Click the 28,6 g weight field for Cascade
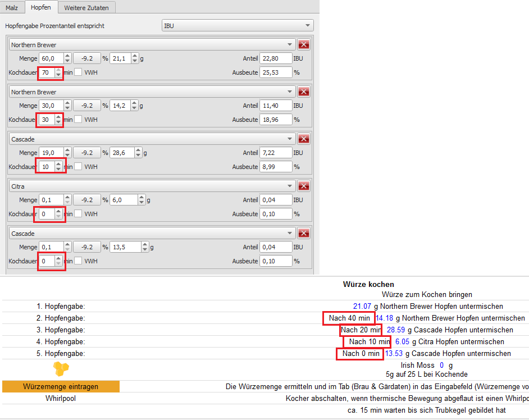 click(x=125, y=153)
